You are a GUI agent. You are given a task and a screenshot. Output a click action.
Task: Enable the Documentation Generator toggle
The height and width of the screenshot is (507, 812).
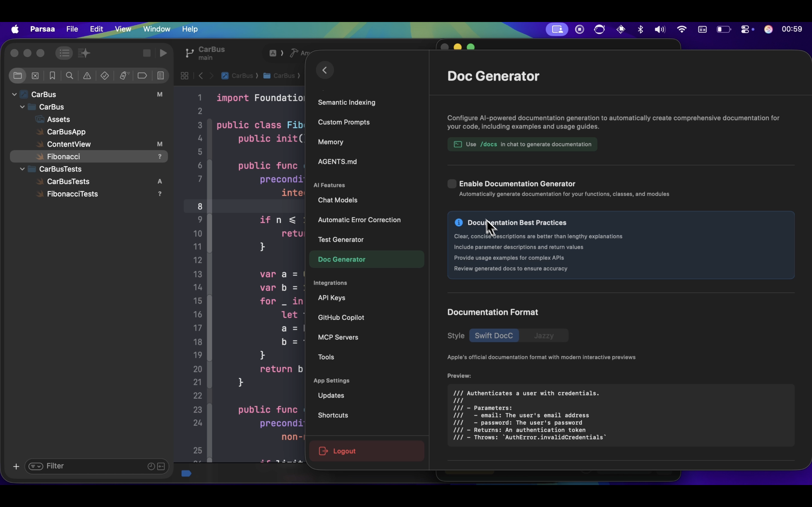(x=451, y=184)
